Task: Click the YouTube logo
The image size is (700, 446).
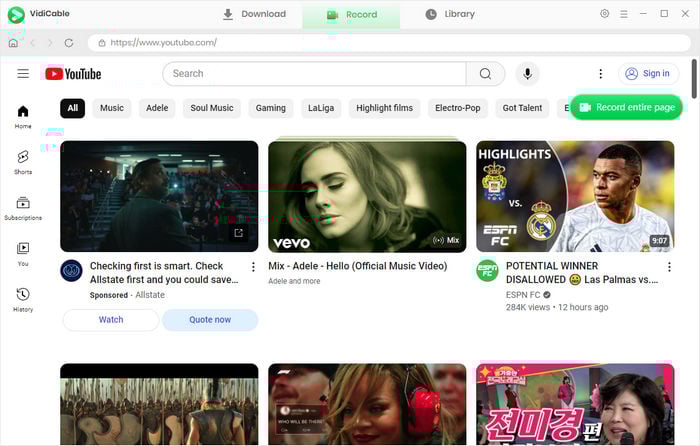Action: 73,74
